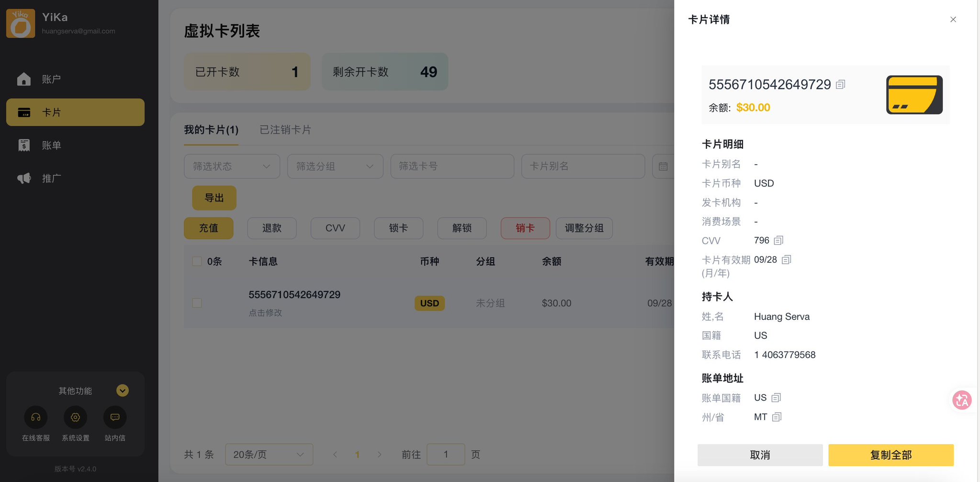Open the 推广 megaphone icon in sidebar
Viewport: 980px width, 482px height.
click(x=23, y=179)
